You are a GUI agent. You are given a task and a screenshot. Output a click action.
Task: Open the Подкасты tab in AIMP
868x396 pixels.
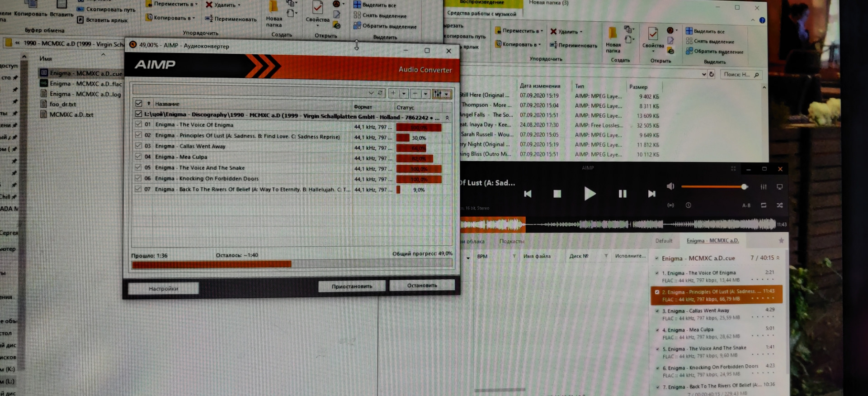[512, 241]
